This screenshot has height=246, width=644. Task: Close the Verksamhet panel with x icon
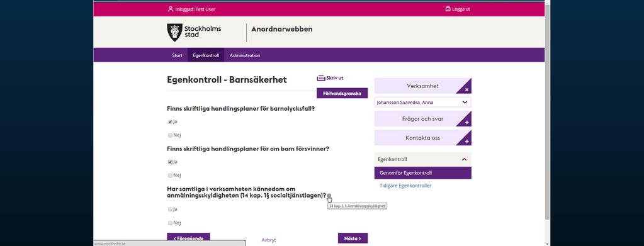pos(466,89)
